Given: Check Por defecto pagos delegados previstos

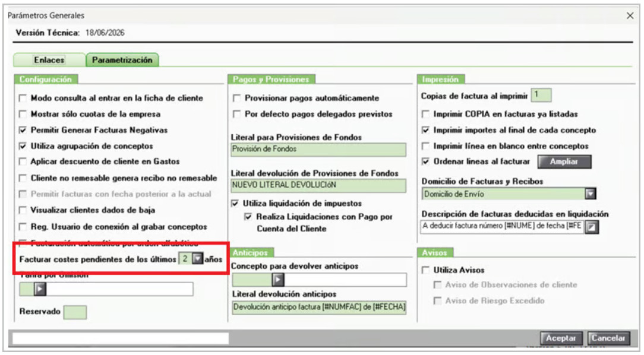Looking at the screenshot, I should (236, 114).
